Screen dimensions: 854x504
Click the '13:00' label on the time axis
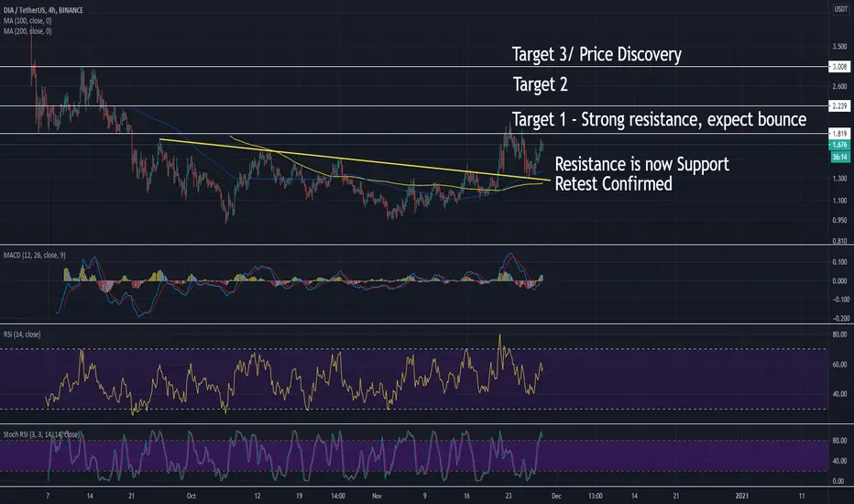(596, 496)
